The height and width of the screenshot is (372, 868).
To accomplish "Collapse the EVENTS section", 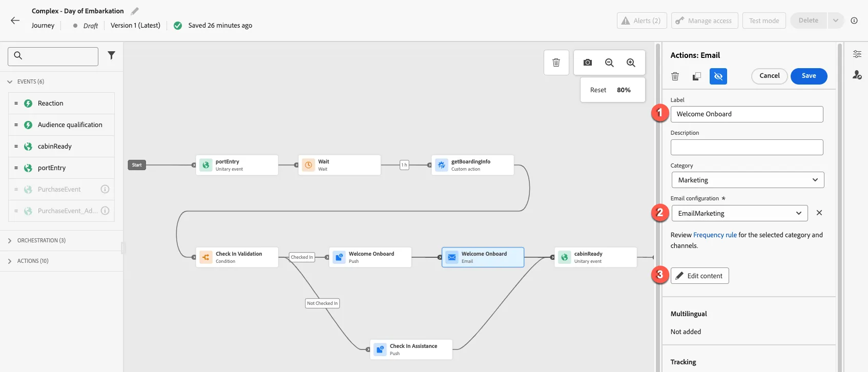I will pos(10,81).
